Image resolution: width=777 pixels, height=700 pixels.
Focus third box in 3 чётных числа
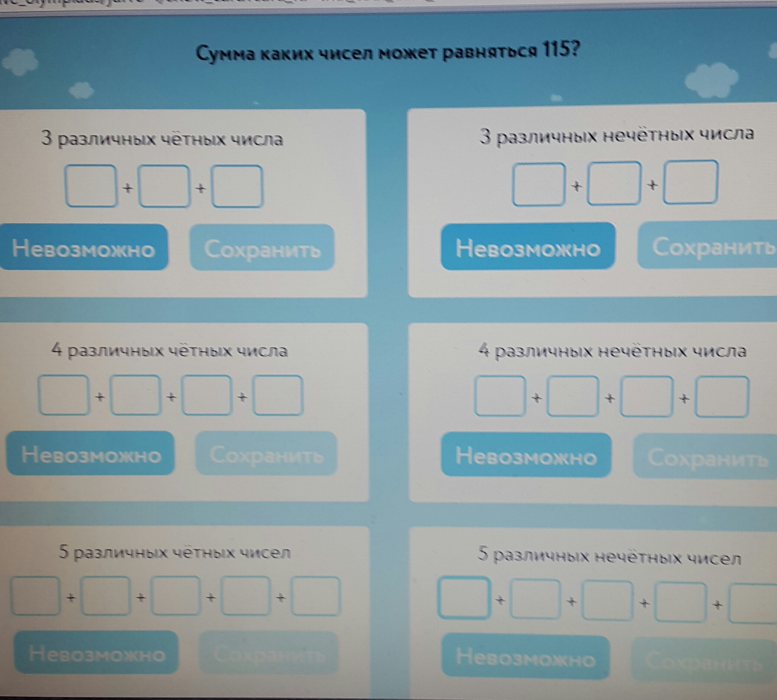(x=238, y=187)
